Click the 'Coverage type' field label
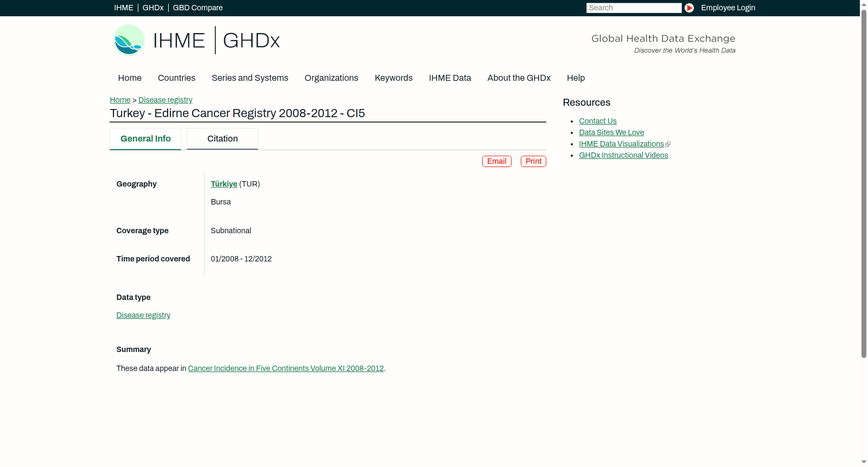Image resolution: width=868 pixels, height=467 pixels. (x=142, y=231)
